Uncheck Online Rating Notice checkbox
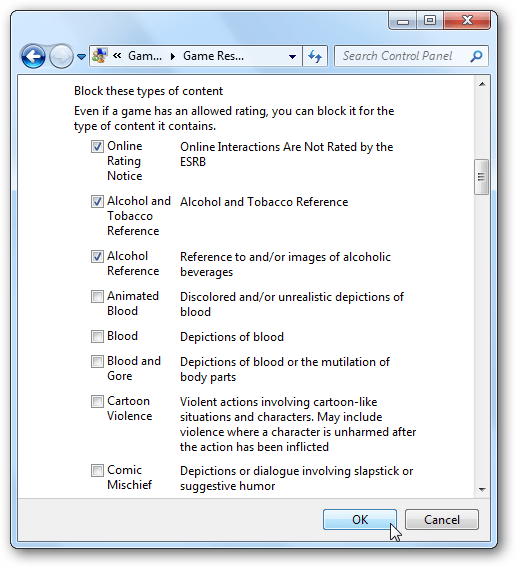This screenshot has width=516, height=567. [x=97, y=146]
